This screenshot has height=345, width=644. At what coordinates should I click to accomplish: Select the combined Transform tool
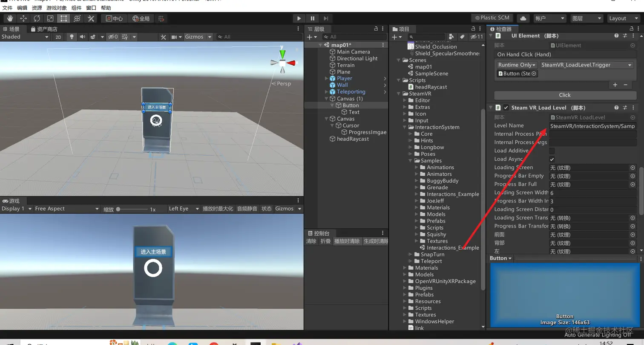[x=77, y=18]
